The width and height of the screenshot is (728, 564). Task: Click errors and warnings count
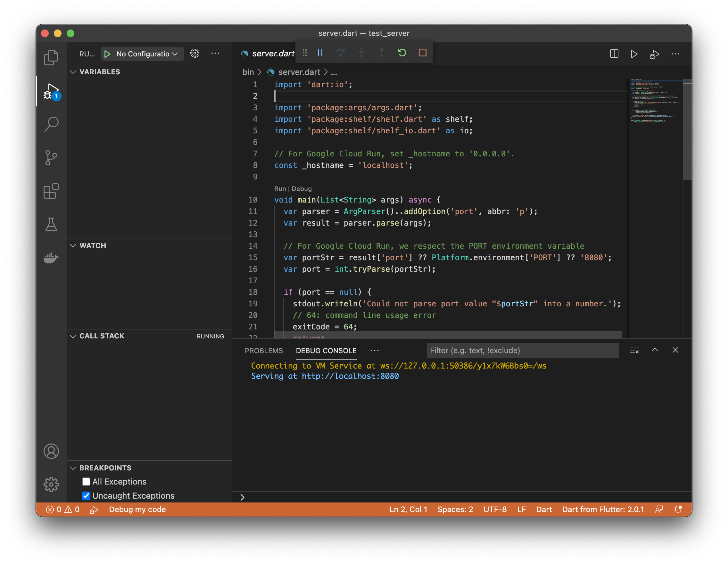63,509
